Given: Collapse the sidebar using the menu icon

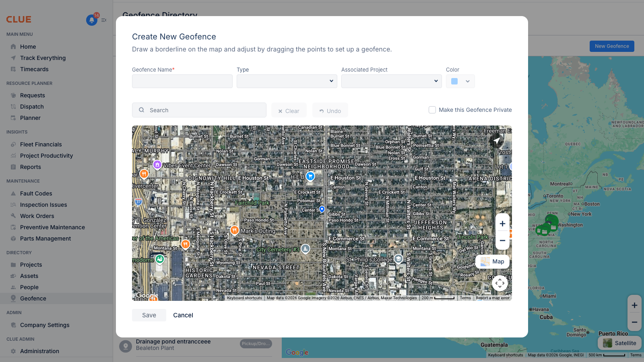Looking at the screenshot, I should (x=104, y=19).
